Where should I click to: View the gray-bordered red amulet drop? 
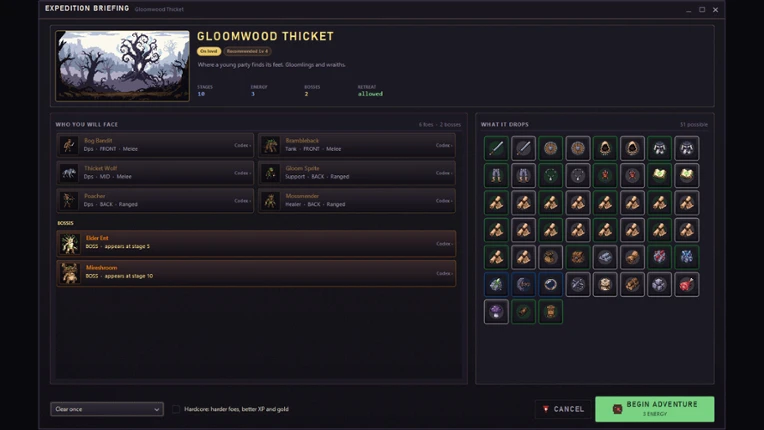pos(632,175)
